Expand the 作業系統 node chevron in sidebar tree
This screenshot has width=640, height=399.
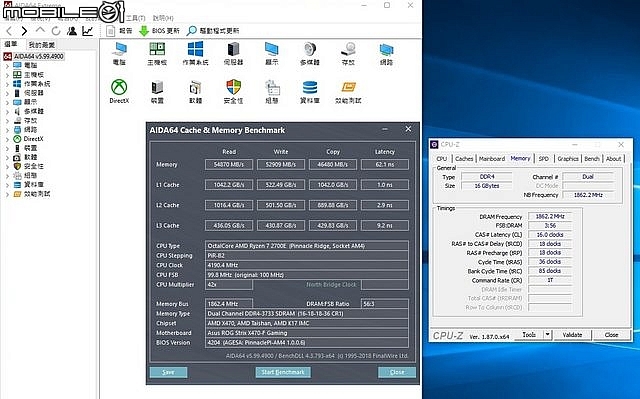pos(7,84)
